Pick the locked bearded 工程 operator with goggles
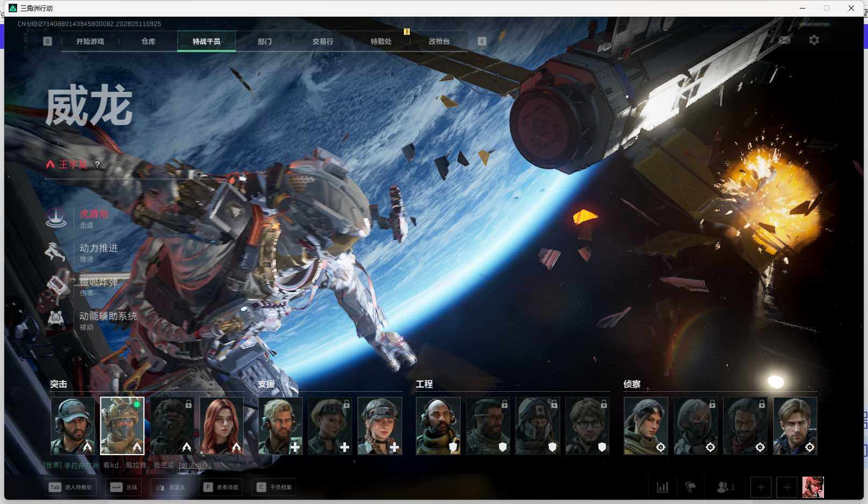 pos(488,426)
